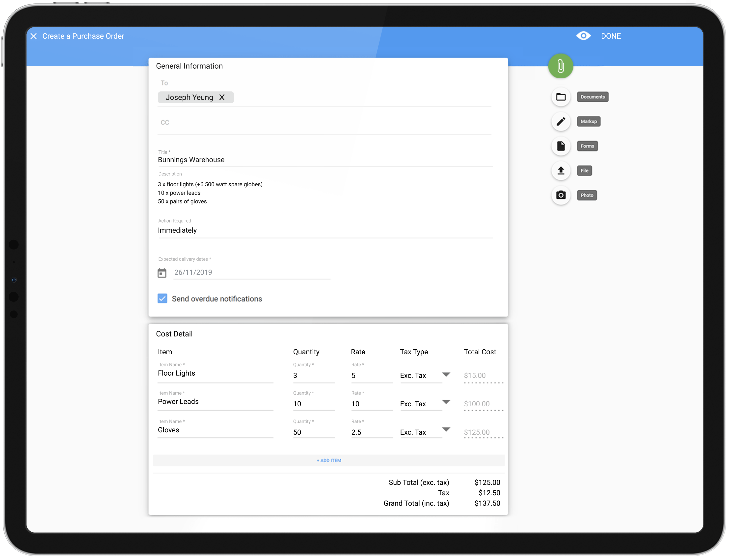
Task: Open the Forms page icon
Action: pos(561,146)
